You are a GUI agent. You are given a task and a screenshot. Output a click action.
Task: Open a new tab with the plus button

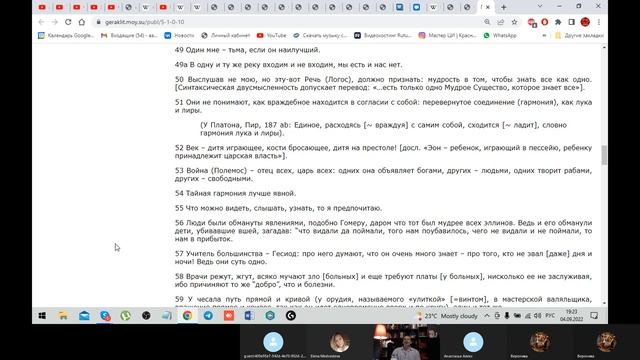(x=504, y=7)
